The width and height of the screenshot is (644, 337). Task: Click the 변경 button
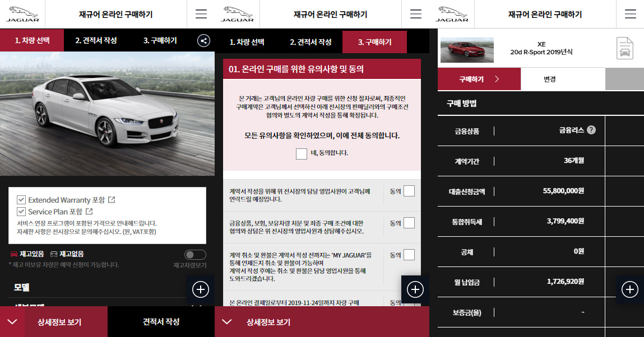coord(549,79)
